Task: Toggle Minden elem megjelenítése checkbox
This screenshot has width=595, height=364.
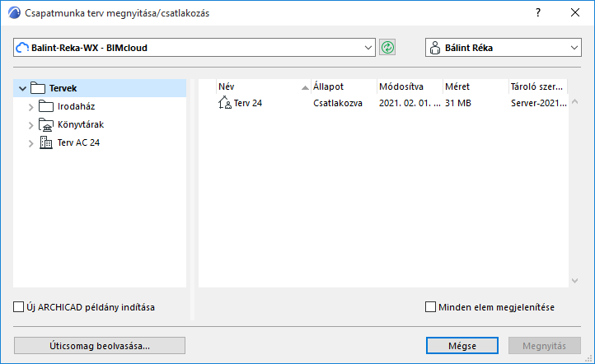Action: click(430, 306)
